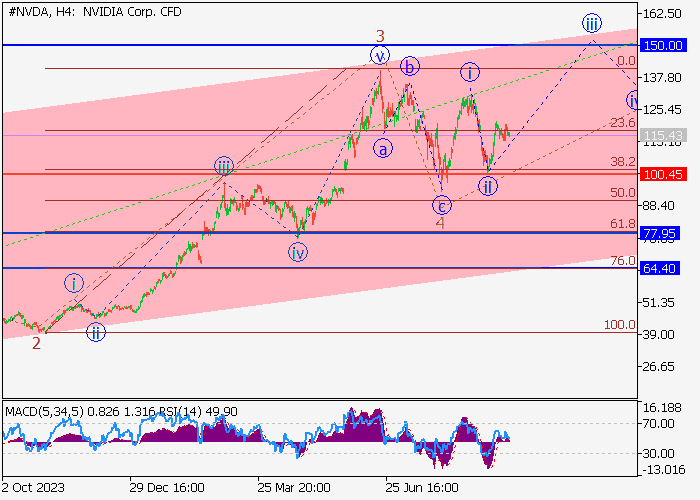The width and height of the screenshot is (700, 500).
Task: Click the 25 Jun 16:00 date label
Action: click(422, 487)
